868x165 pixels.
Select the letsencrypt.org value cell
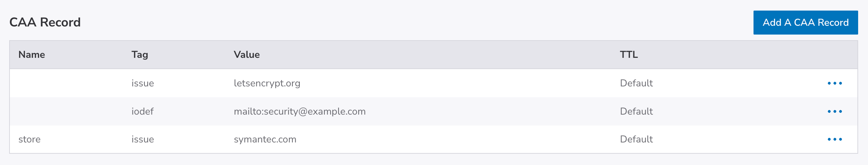(267, 83)
